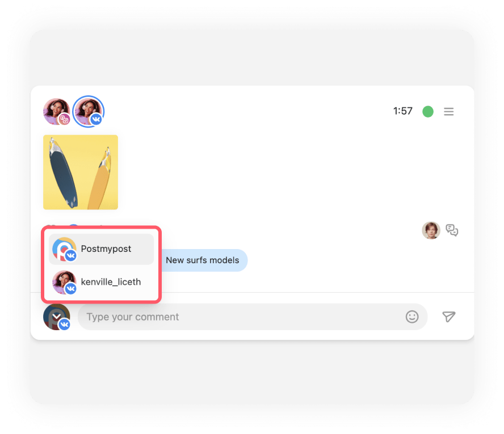
Task: Open the surfboards post image thumbnail
Action: click(x=81, y=172)
